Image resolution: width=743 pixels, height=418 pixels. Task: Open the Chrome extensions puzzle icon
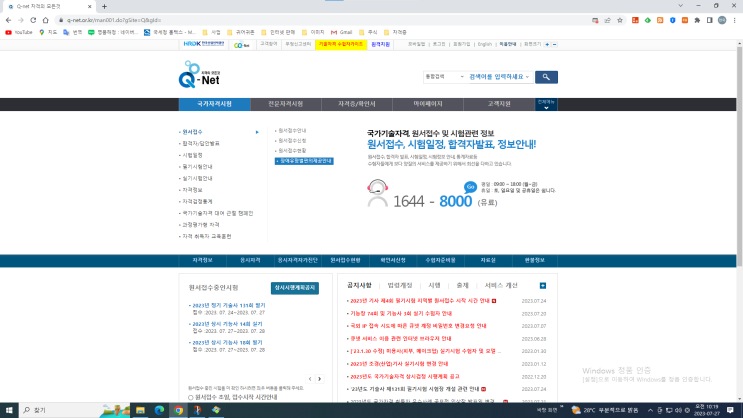pyautogui.click(x=697, y=20)
